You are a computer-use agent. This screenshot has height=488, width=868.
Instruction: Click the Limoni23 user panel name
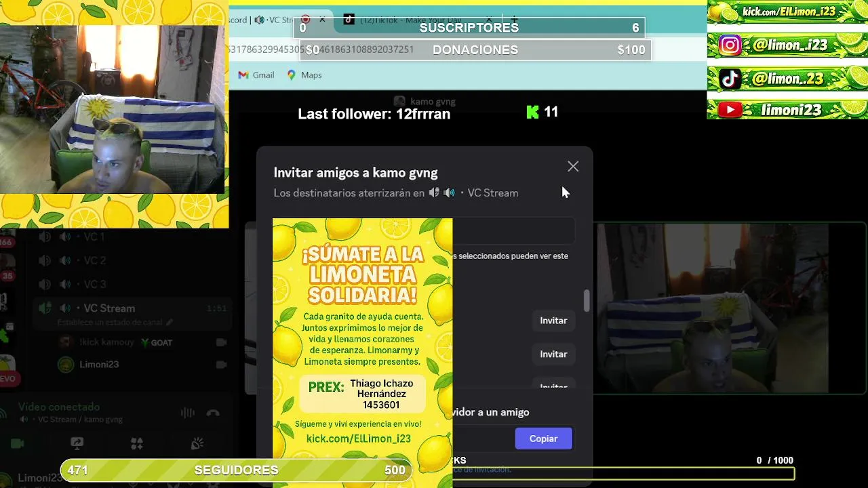point(39,478)
